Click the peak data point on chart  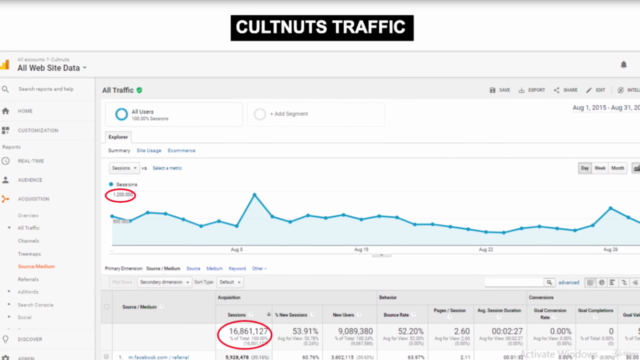[x=255, y=195]
